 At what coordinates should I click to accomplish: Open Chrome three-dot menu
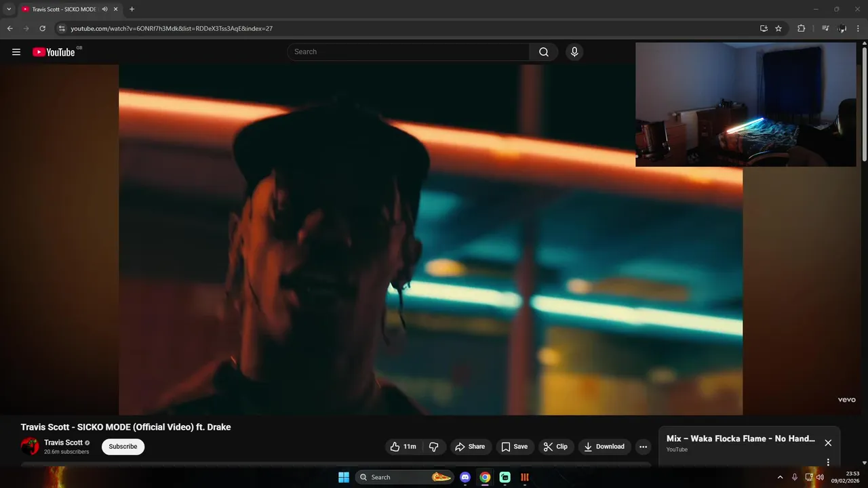(x=859, y=28)
